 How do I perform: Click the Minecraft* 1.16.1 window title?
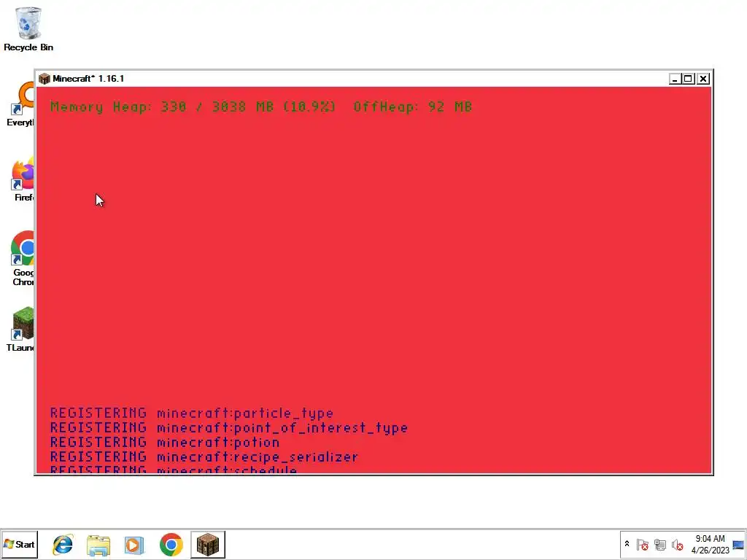[88, 79]
